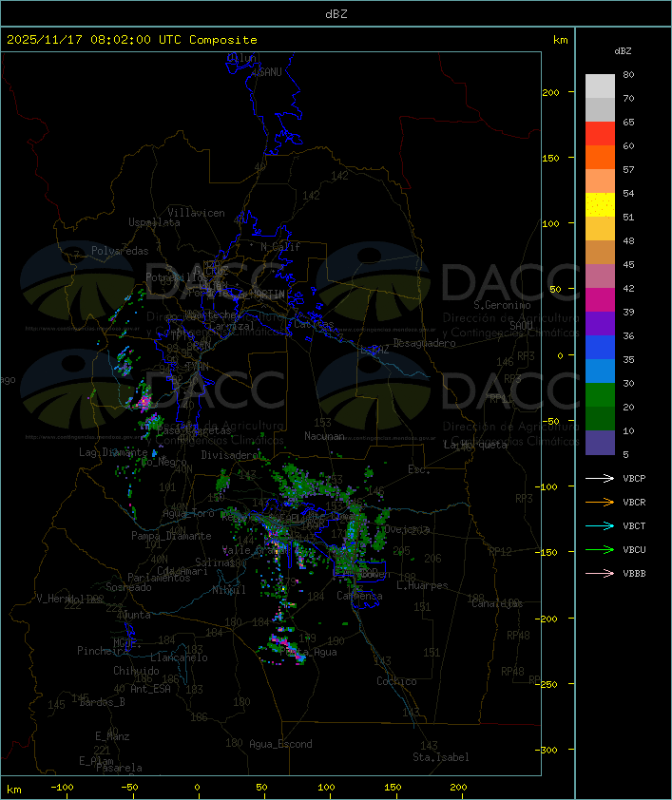Select the slate purple swatch above 5
This screenshot has width=672, height=800.
click(x=600, y=443)
